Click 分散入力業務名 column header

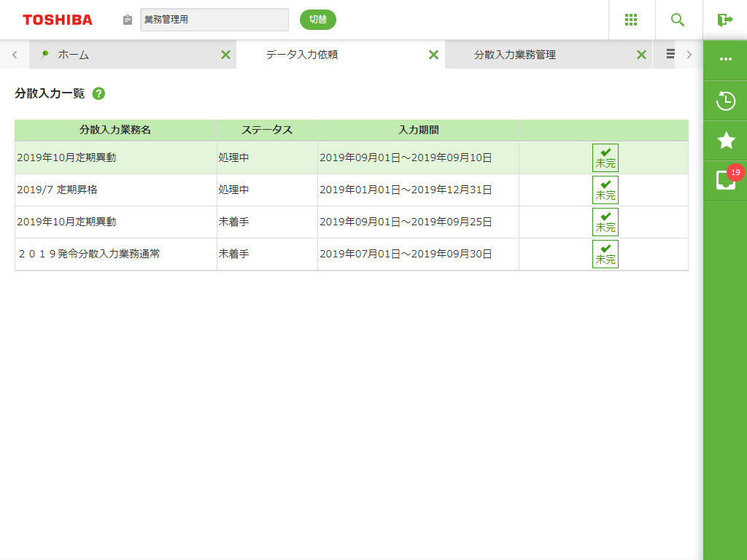pos(115,130)
